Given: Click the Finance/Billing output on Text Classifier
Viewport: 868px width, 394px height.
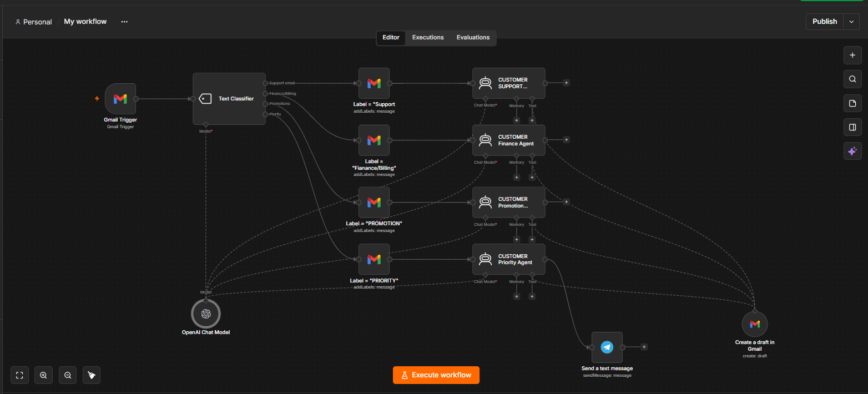Looking at the screenshot, I should point(265,93).
